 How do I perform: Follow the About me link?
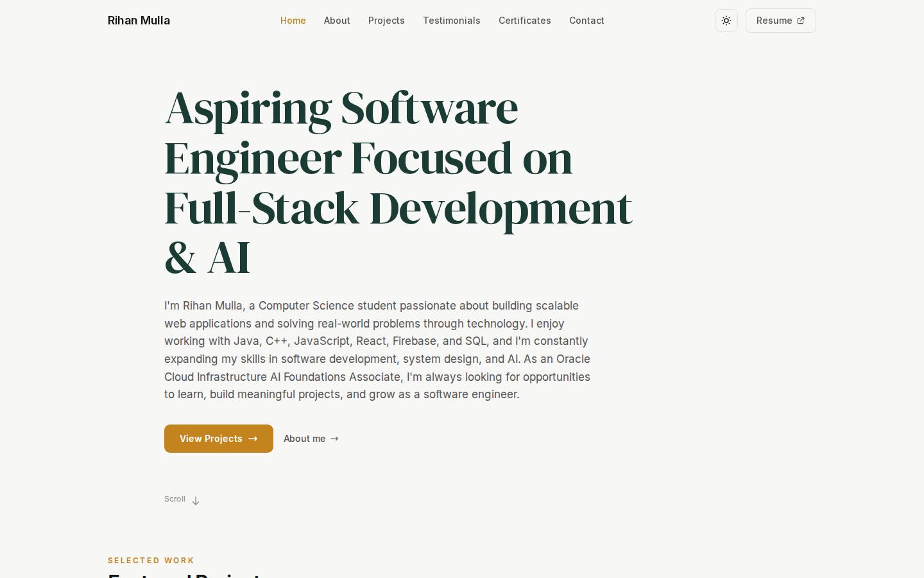(x=311, y=439)
